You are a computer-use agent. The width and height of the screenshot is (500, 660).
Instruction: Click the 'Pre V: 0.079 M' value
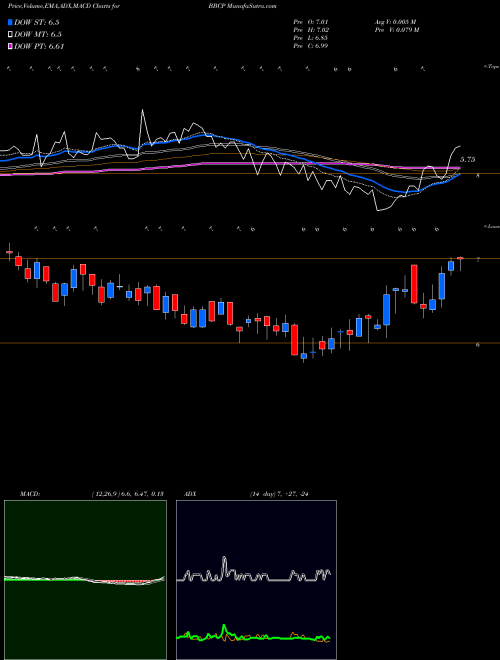click(396, 30)
